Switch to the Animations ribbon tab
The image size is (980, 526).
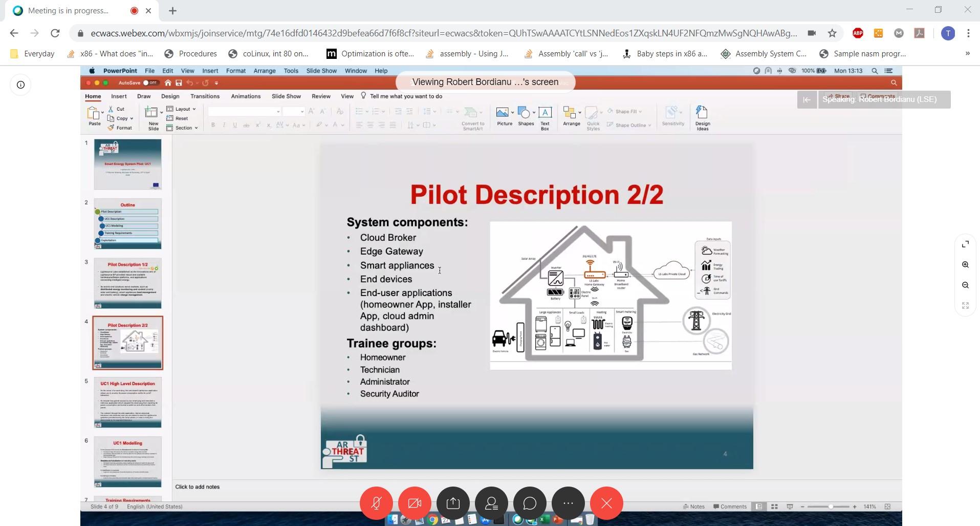click(246, 96)
